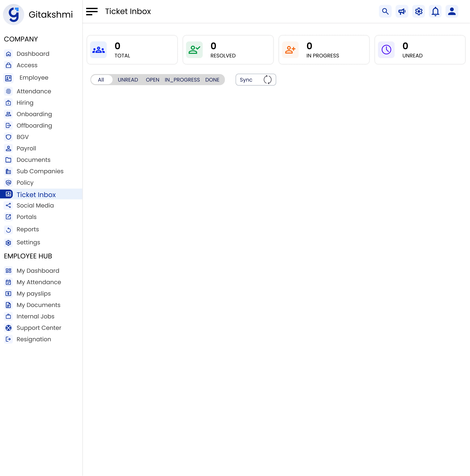Open search with magnifier icon

pos(385,11)
